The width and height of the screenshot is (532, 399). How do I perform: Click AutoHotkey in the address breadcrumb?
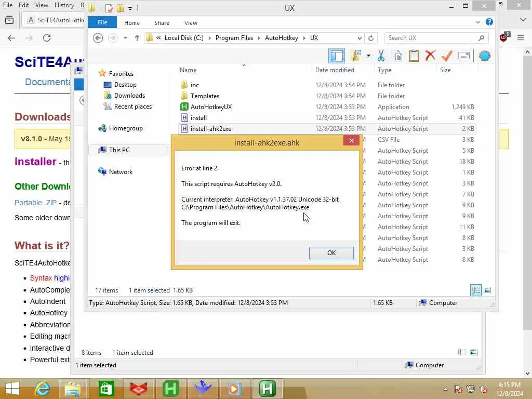coord(281,38)
